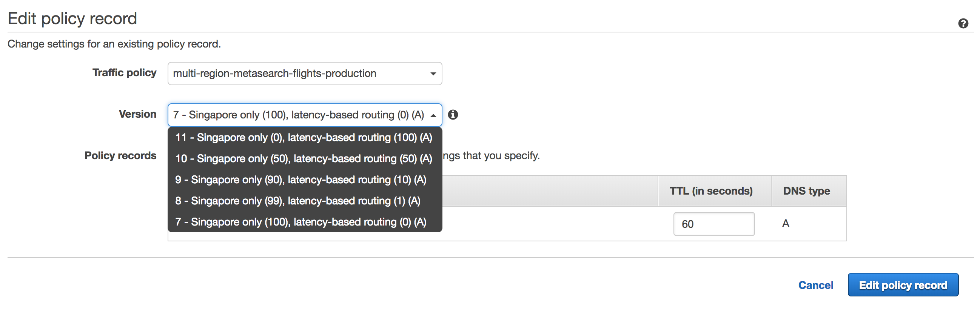
Task: Click the Policy records label
Action: pyautogui.click(x=120, y=155)
